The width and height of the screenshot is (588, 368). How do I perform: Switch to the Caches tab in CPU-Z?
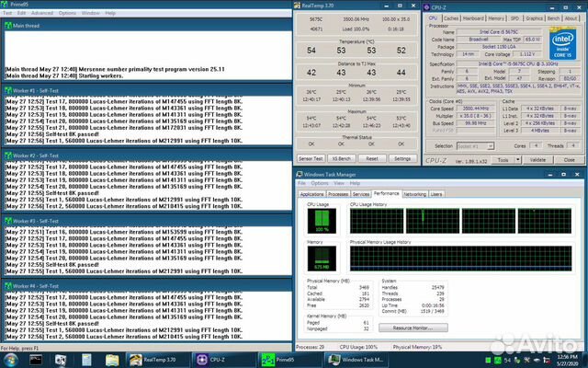coord(451,18)
